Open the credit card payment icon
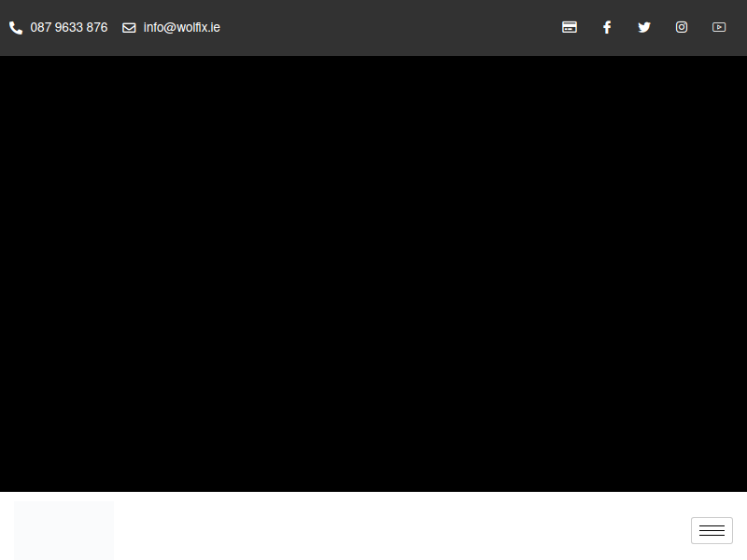 570,27
